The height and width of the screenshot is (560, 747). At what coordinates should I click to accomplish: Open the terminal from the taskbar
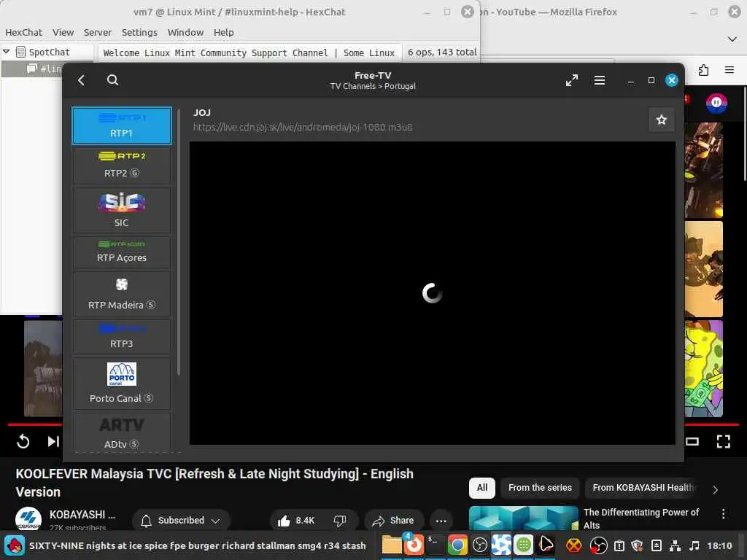click(x=435, y=545)
